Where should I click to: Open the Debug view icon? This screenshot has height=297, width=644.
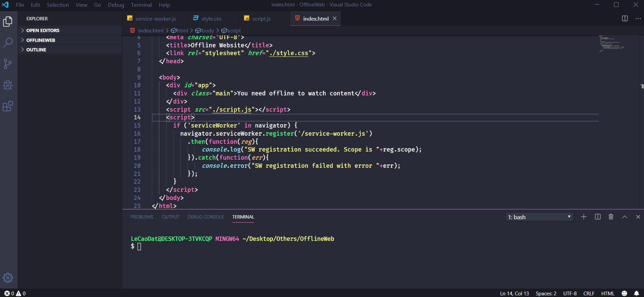(8, 85)
